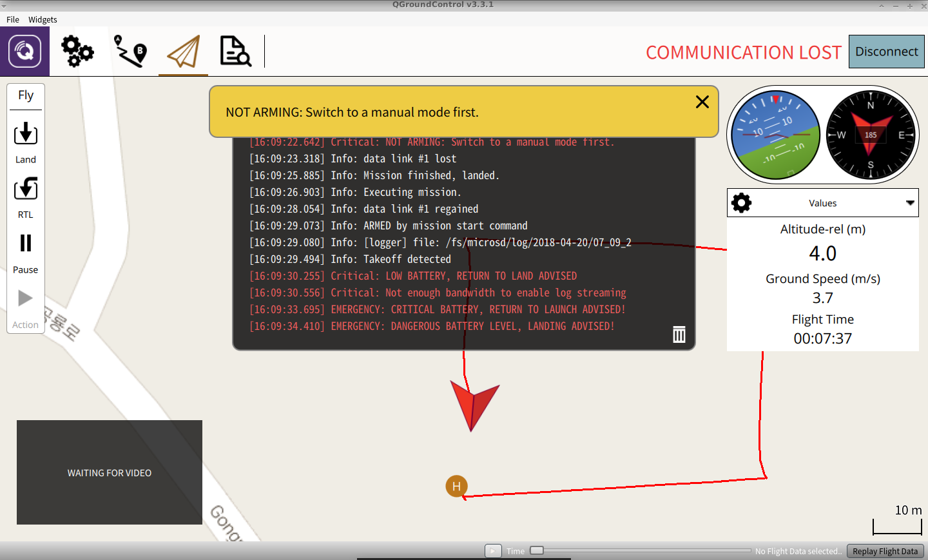Click the Land tool icon
The width and height of the screenshot is (928, 560).
(x=26, y=134)
